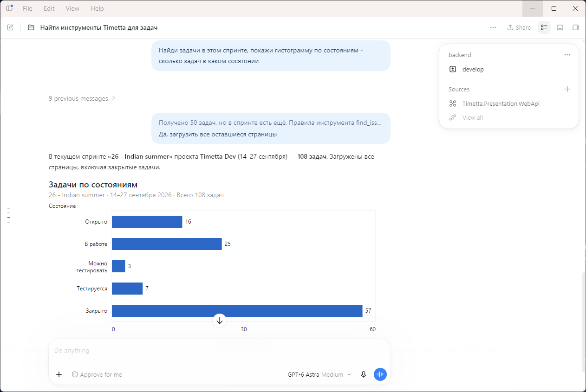Open the File menu
The image size is (586, 392).
pyautogui.click(x=27, y=8)
